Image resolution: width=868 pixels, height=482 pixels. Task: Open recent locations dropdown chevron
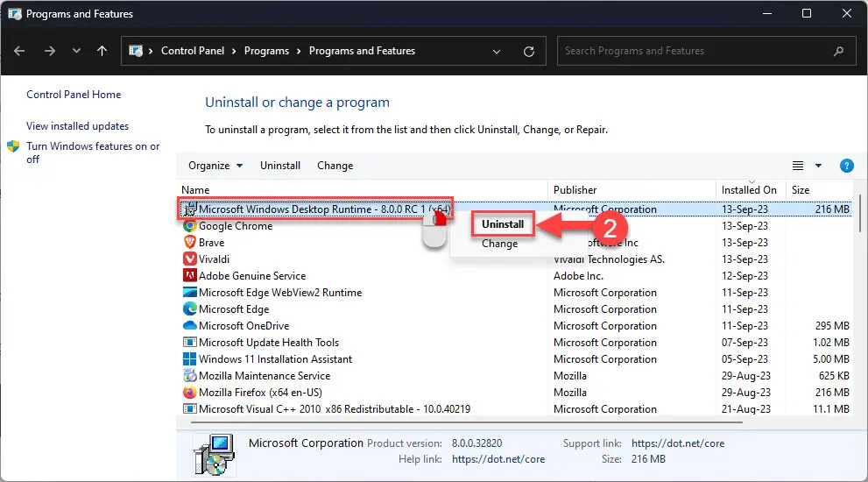click(x=76, y=51)
